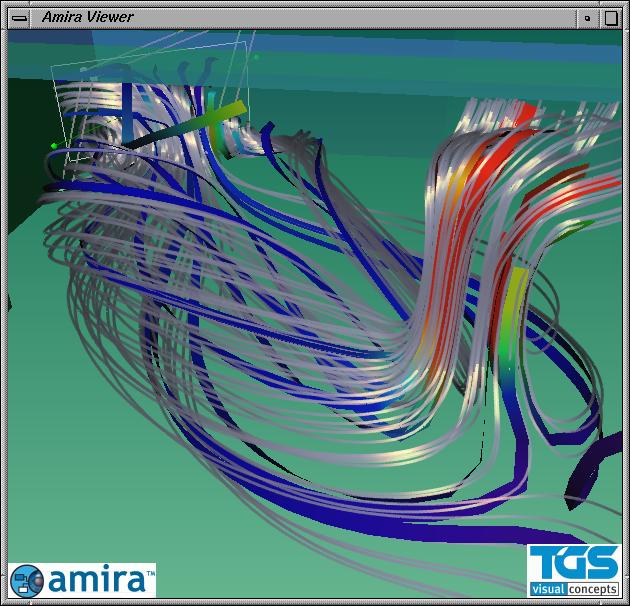This screenshot has height=606, width=630.
Task: Click the Amira Viewer title text
Action: click(x=88, y=17)
